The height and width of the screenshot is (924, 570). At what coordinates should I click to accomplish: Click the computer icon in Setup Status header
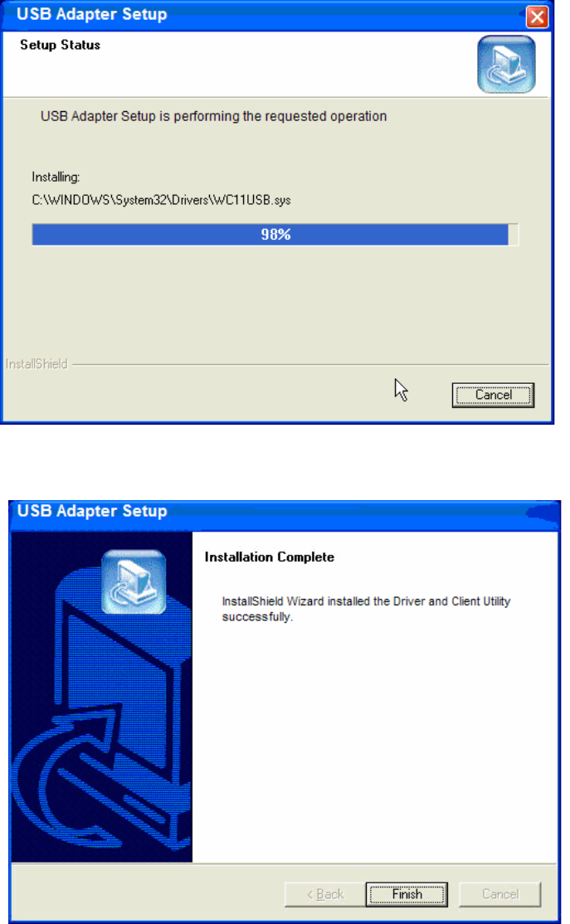(x=506, y=64)
